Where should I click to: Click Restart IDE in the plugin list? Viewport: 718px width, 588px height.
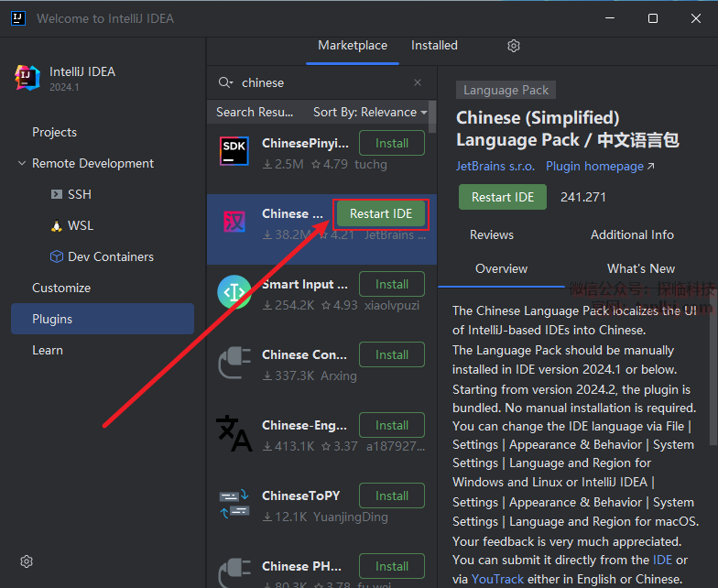coord(381,213)
